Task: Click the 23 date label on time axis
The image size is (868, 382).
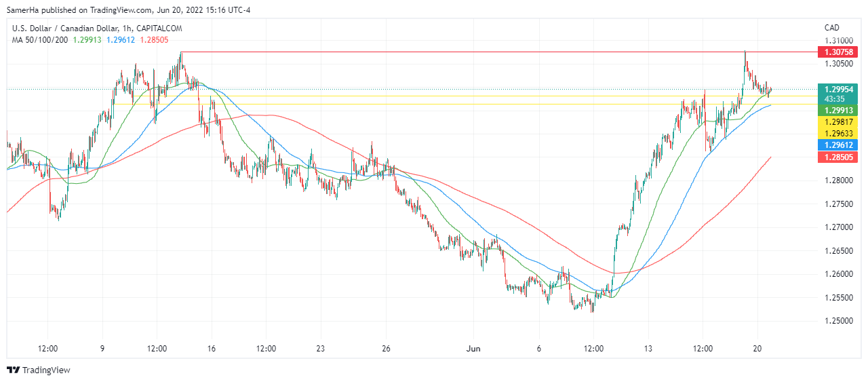Action: click(x=320, y=349)
